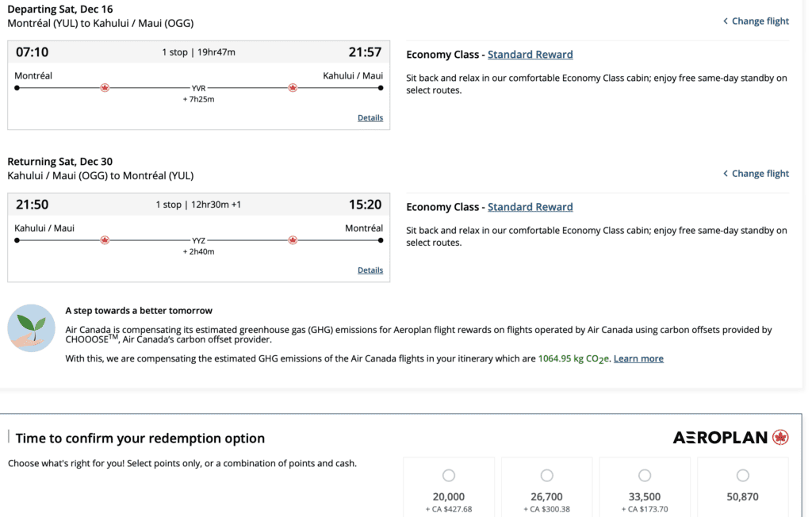
Task: Click the YVR stopover label
Action: tap(198, 88)
